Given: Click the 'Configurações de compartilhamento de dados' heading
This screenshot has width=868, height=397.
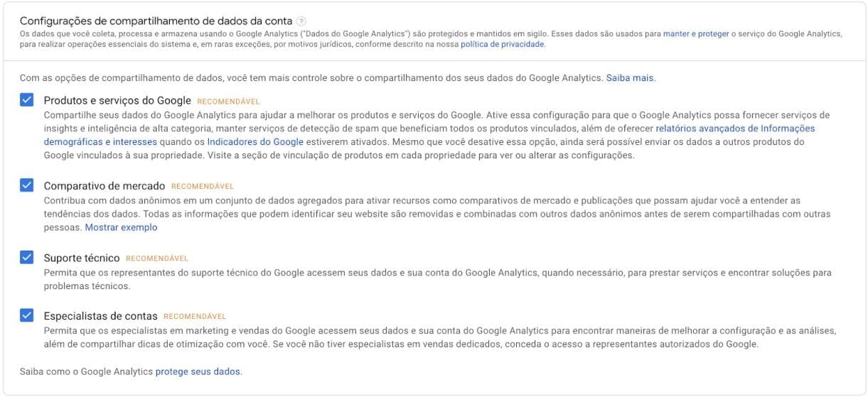Looking at the screenshot, I should pos(156,21).
